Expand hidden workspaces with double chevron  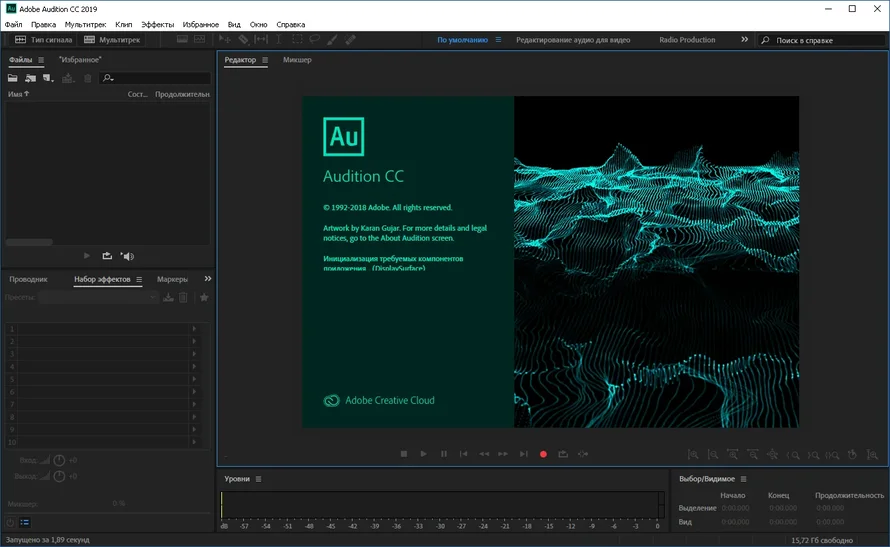(x=744, y=40)
